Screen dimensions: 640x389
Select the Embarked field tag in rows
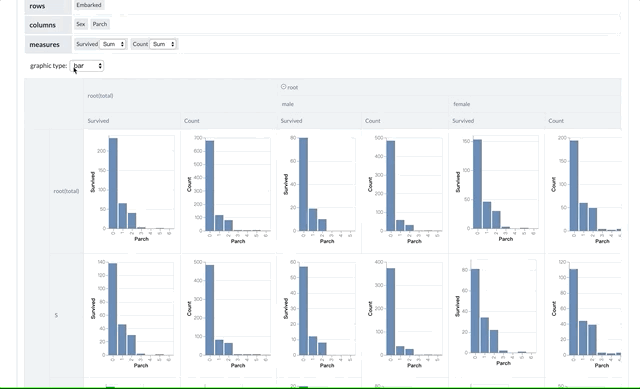click(x=89, y=5)
